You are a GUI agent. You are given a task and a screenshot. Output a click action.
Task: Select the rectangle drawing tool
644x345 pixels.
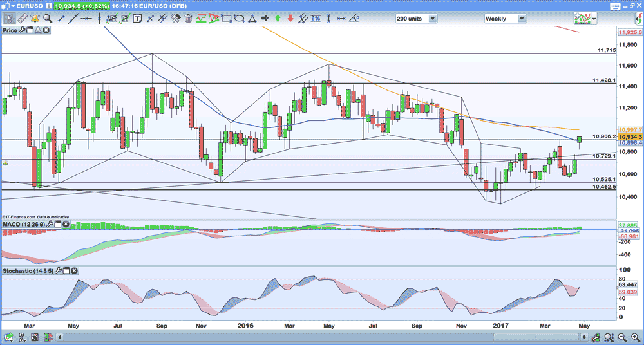point(226,18)
